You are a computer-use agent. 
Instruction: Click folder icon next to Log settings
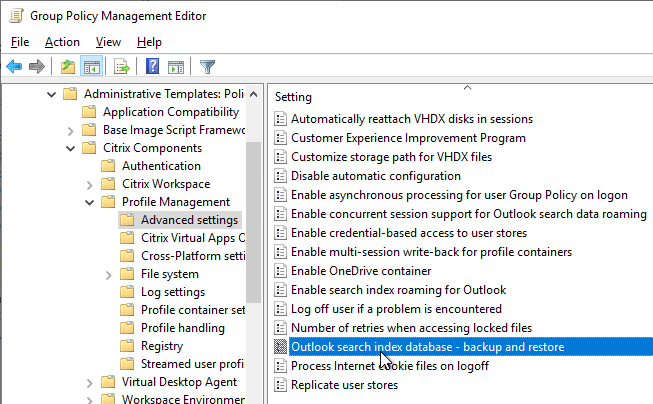[127, 292]
